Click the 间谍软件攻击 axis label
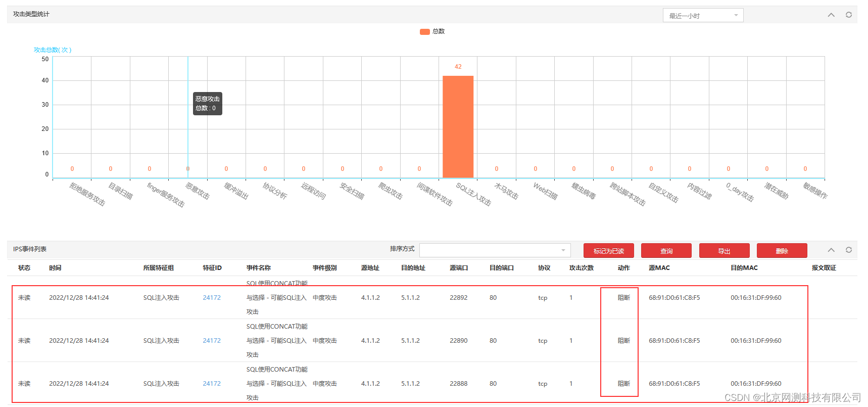The width and height of the screenshot is (868, 407). coord(435,194)
